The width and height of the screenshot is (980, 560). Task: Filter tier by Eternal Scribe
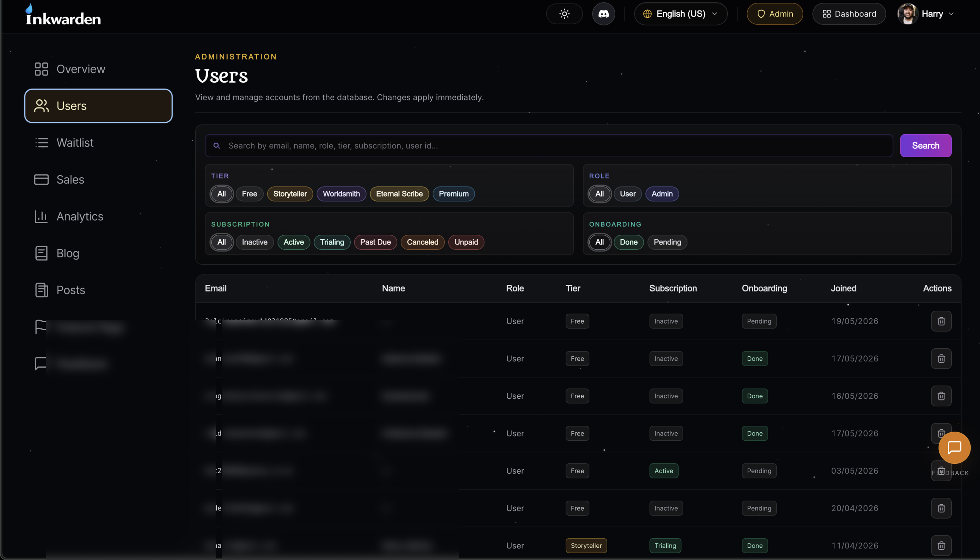[399, 194]
